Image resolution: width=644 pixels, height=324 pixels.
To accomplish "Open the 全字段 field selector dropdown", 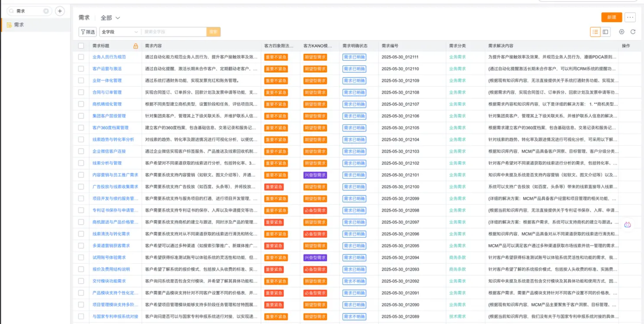I will [x=120, y=32].
